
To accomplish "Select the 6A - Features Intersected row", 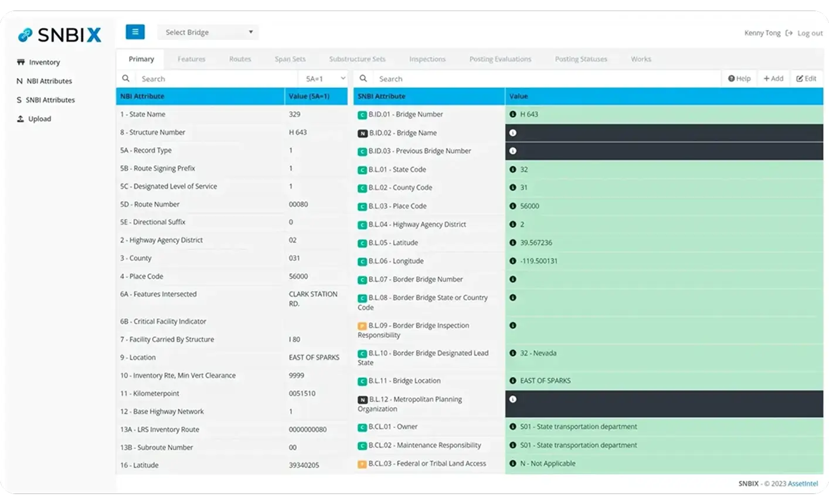I will click(x=232, y=299).
